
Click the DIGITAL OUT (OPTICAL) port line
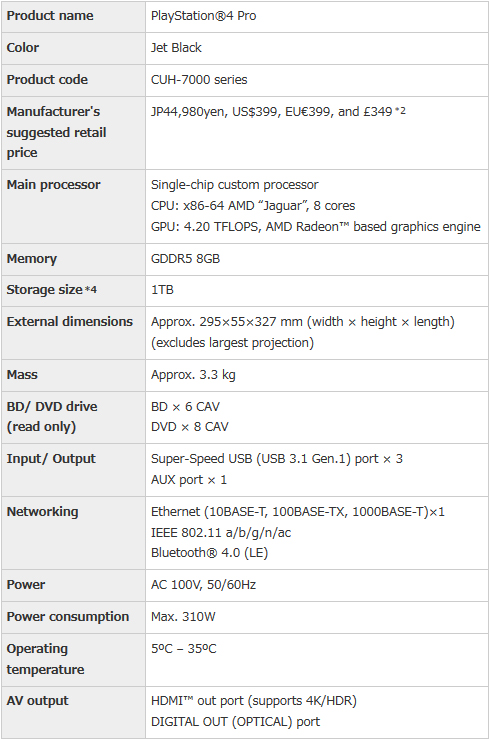(236, 722)
